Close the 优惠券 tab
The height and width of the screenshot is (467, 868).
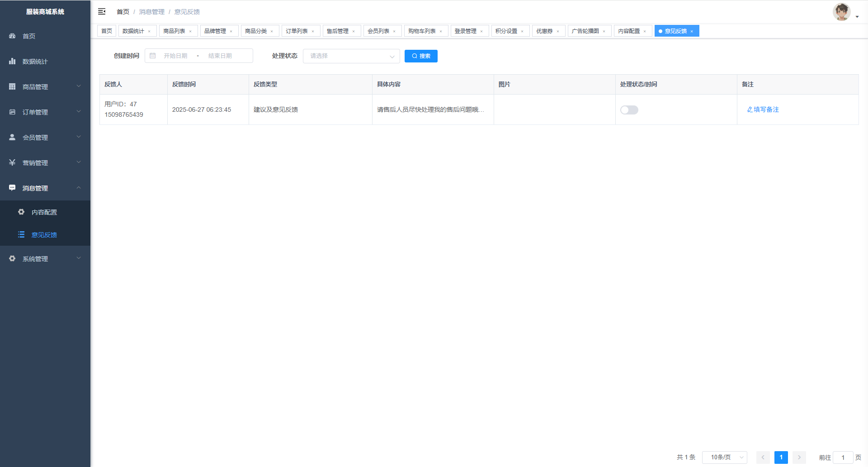pyautogui.click(x=558, y=31)
